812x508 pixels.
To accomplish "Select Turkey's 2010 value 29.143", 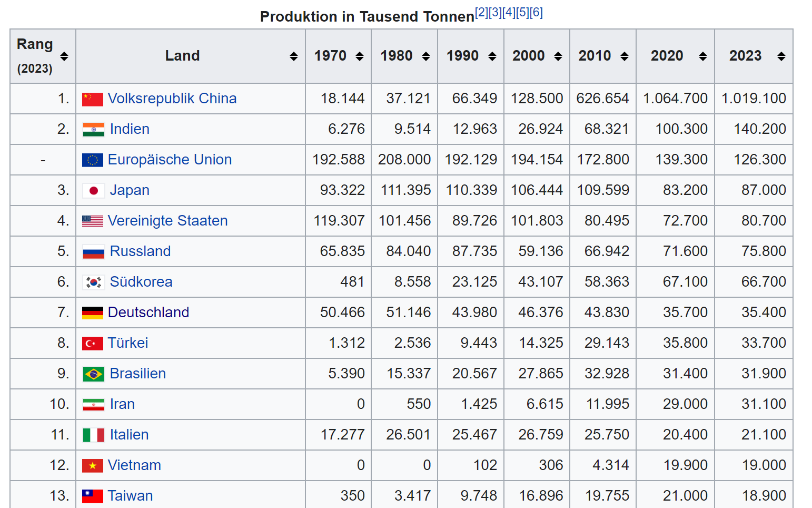I will point(607,343).
